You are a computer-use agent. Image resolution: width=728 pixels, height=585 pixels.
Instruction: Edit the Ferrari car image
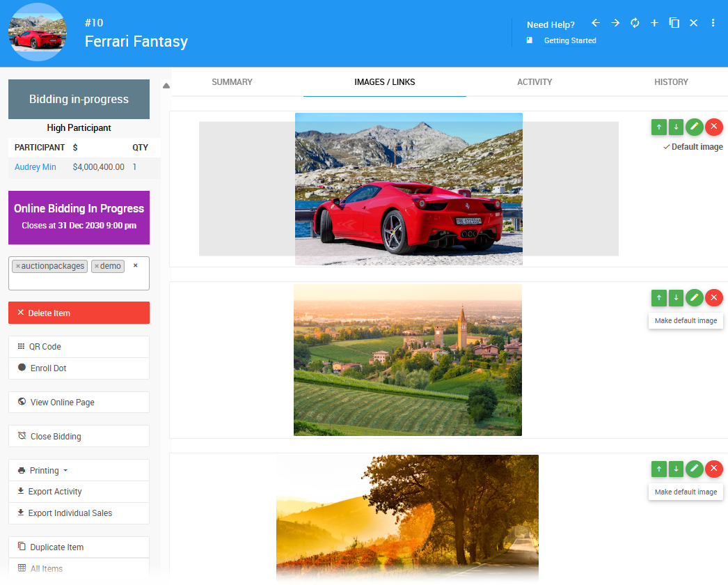click(694, 127)
